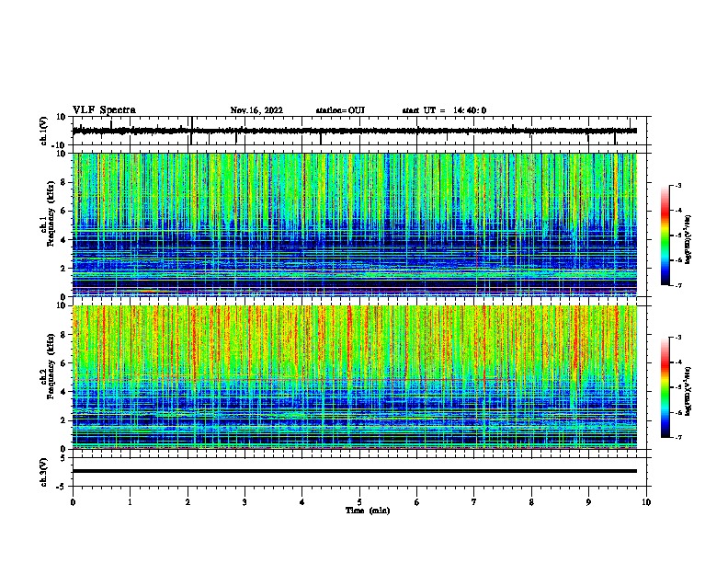Click tick label "8" on the Time axis
728x563 pixels.
tap(531, 502)
